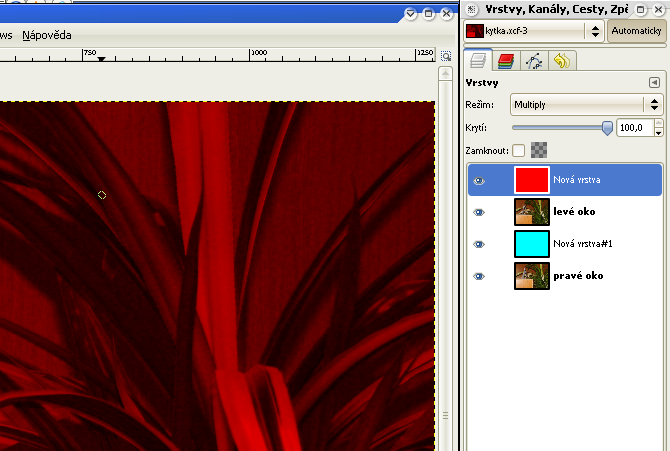Select the levé oko layer thumbnail
The image size is (670, 451).
pos(532,212)
